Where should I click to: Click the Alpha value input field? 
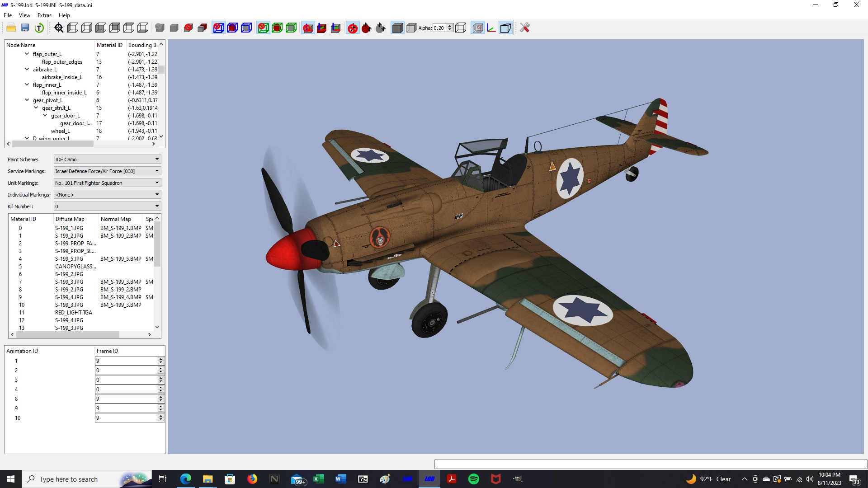(x=439, y=28)
